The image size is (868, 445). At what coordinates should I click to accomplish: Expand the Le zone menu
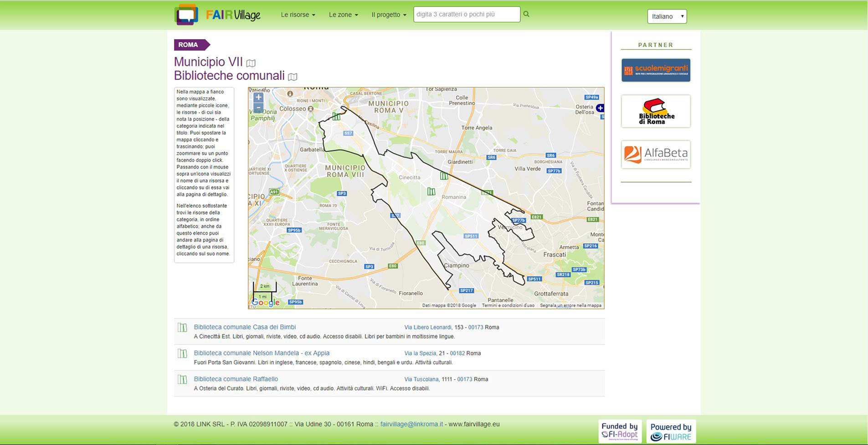click(344, 15)
